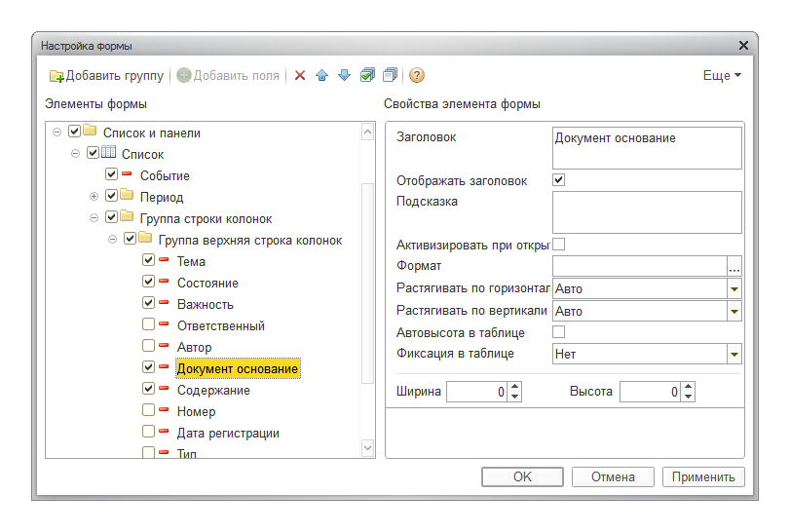Click the ellipsis button beside Формат field
The height and width of the screenshot is (532, 790).
click(734, 266)
